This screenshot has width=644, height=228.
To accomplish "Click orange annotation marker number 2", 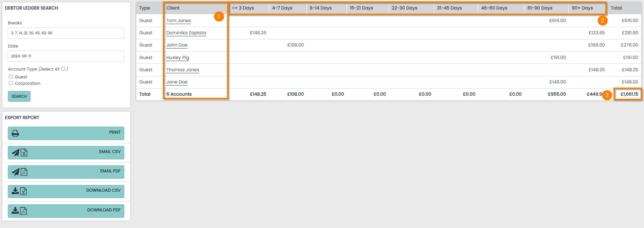I will (602, 20).
